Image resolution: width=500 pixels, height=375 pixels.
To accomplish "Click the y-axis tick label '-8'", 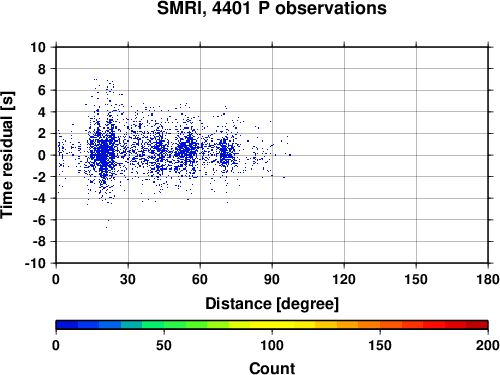I will [x=39, y=242].
